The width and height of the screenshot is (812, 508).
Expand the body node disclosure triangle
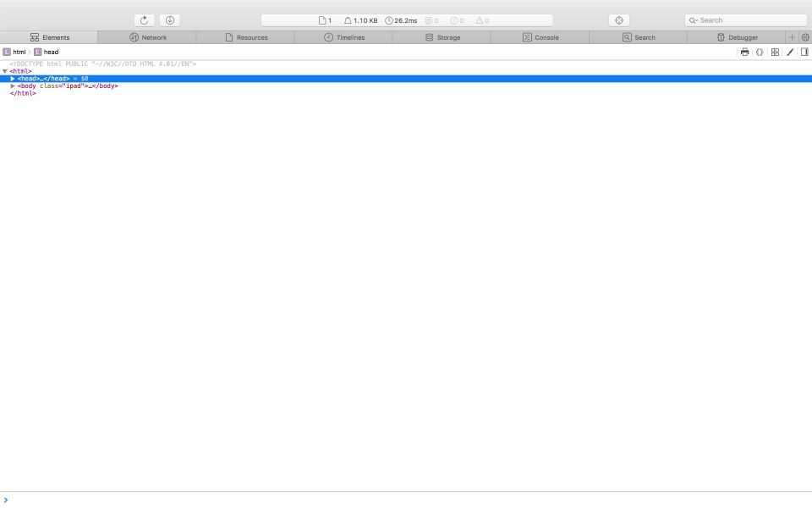point(13,86)
